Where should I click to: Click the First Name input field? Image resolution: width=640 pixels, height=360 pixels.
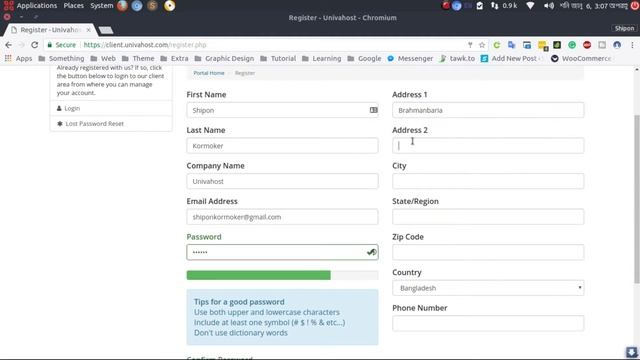[282, 110]
